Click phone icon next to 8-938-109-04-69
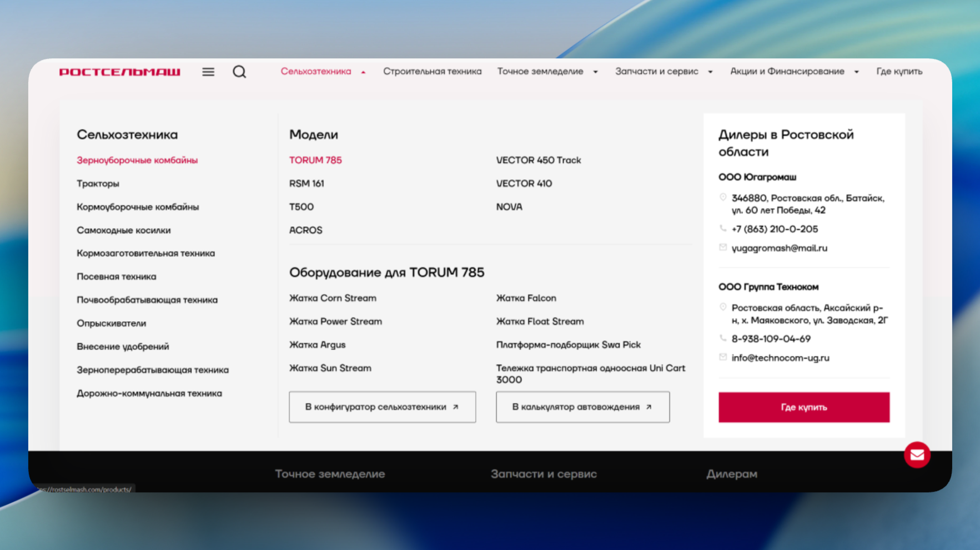The height and width of the screenshot is (550, 980). click(x=723, y=338)
